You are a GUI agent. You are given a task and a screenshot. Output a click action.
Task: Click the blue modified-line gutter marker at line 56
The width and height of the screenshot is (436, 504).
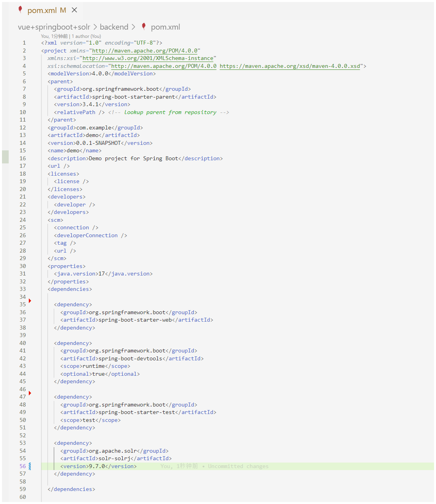tap(30, 466)
